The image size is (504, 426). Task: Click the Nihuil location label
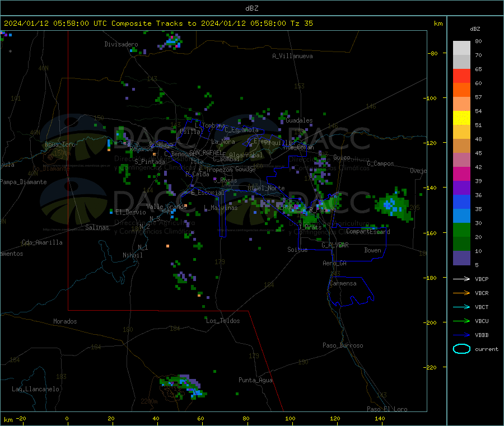coord(132,255)
